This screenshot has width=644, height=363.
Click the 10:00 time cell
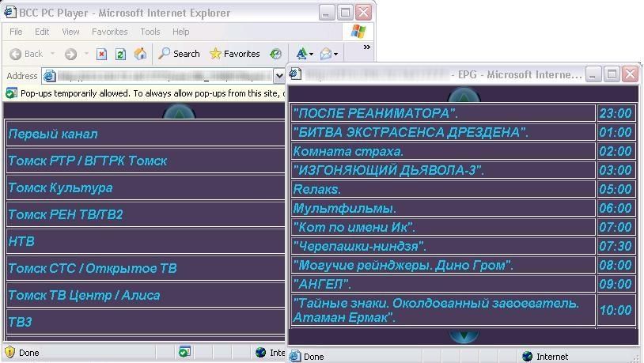click(x=616, y=310)
